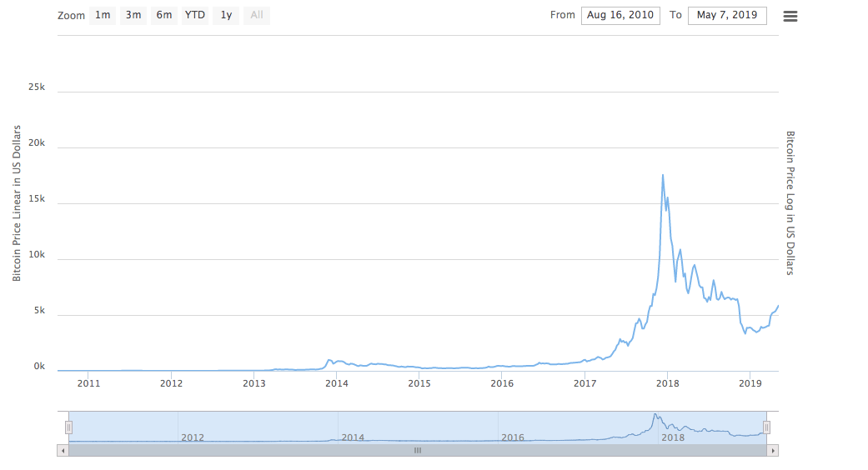
Task: Click the horizontal scrollbar thumb grip
Action: pyautogui.click(x=418, y=450)
